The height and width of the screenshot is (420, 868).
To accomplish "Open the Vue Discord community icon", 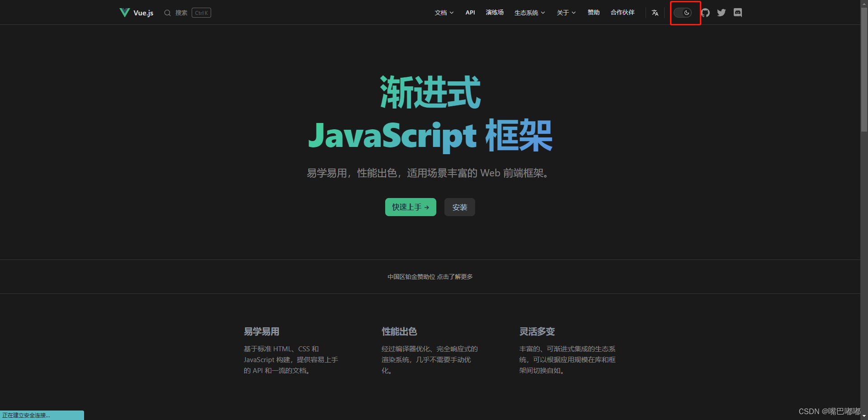I will [x=738, y=13].
